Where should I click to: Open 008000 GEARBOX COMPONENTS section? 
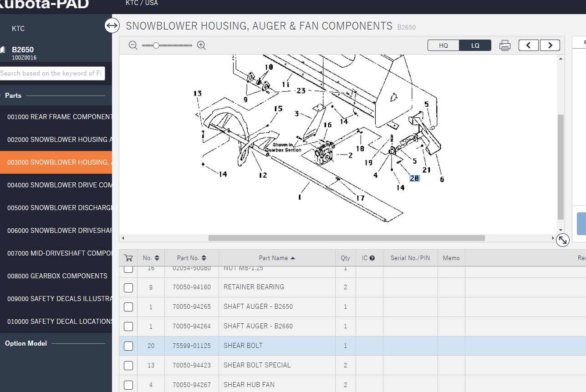click(56, 276)
